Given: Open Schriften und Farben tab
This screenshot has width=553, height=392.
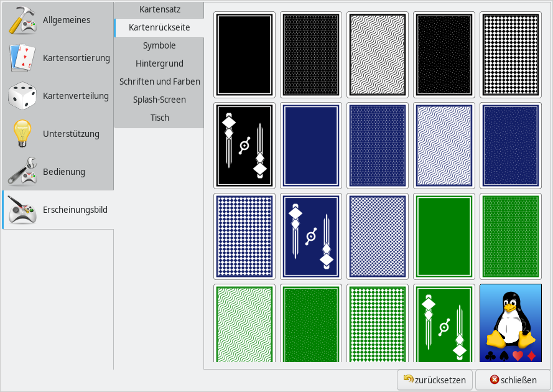Looking at the screenshot, I should [x=160, y=82].
